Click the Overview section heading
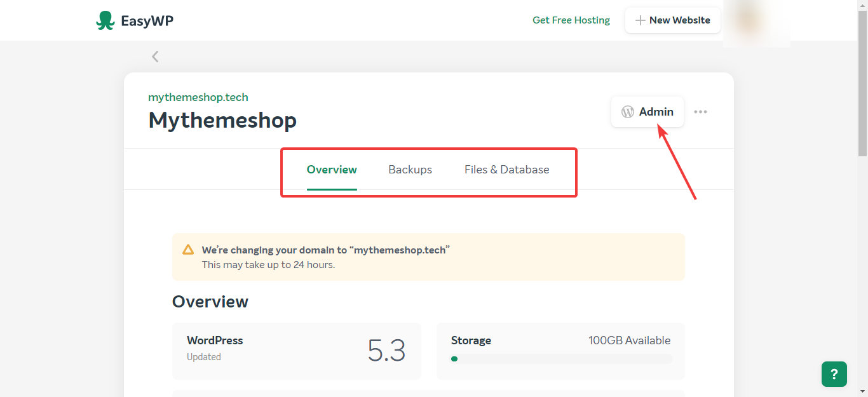The width and height of the screenshot is (868, 397). coord(210,302)
